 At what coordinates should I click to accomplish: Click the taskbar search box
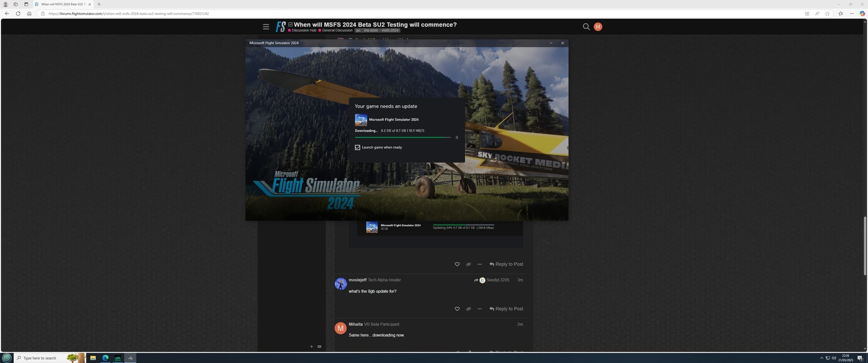[50, 358]
